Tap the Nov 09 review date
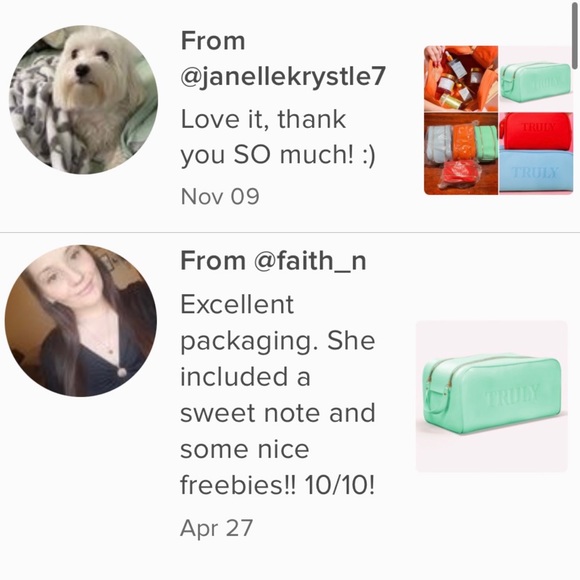The height and width of the screenshot is (580, 580). pos(220,196)
